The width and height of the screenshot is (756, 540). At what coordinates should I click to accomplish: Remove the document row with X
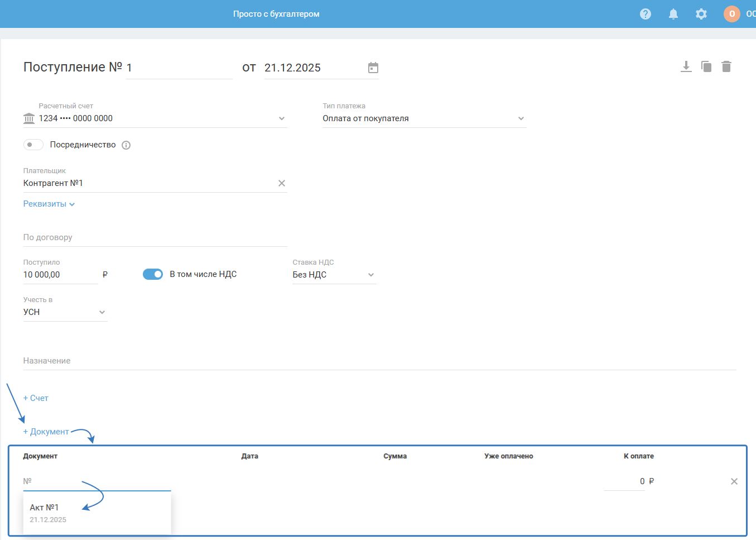click(734, 481)
